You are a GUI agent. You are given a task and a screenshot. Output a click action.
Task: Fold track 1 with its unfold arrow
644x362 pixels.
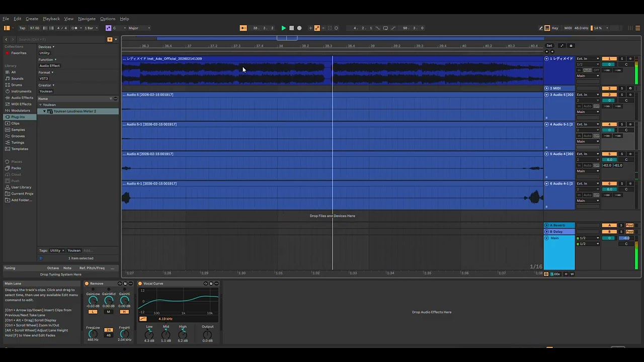(x=547, y=59)
